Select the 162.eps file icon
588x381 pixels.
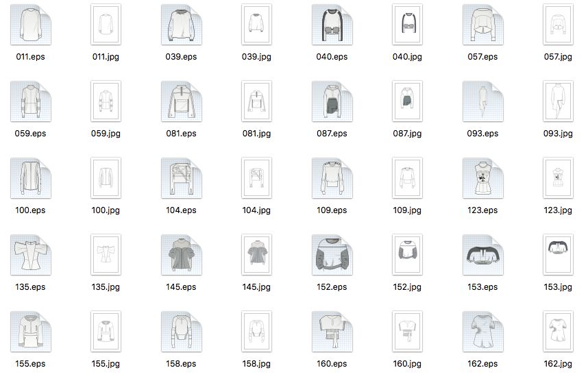[483, 332]
